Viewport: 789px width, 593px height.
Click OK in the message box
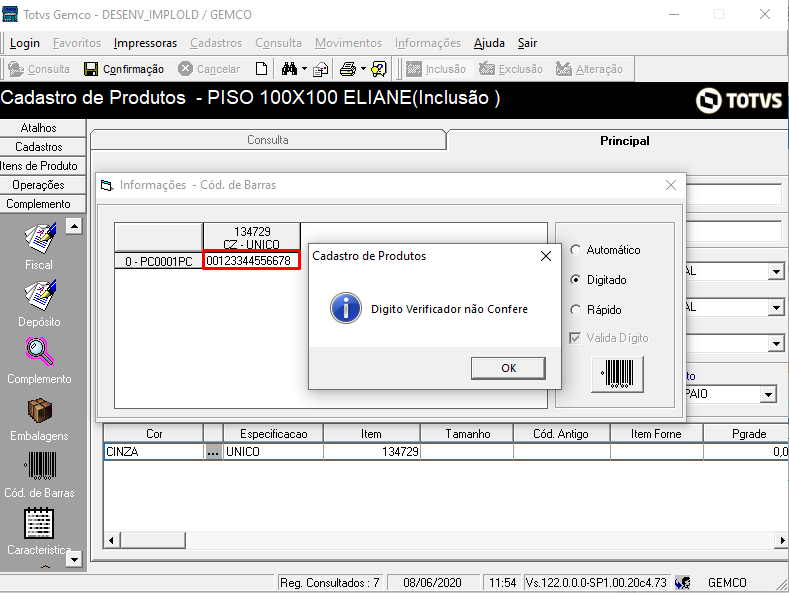click(508, 368)
